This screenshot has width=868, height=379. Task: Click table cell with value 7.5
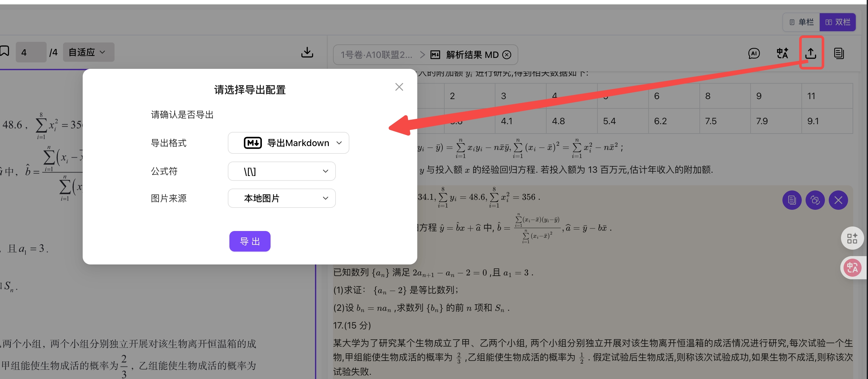coord(725,121)
